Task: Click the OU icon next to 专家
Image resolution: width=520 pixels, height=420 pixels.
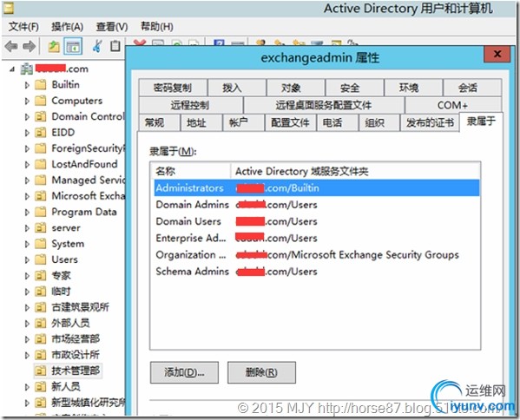Action: pos(41,275)
